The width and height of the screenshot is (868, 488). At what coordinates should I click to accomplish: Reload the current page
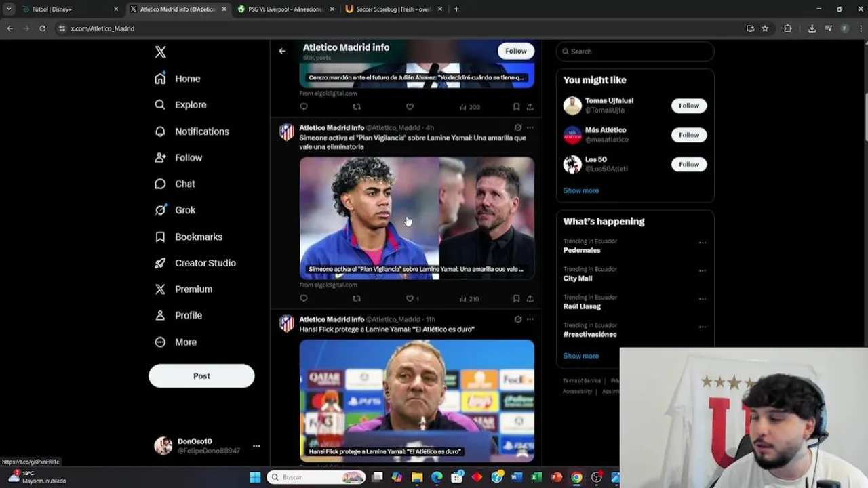(x=42, y=28)
